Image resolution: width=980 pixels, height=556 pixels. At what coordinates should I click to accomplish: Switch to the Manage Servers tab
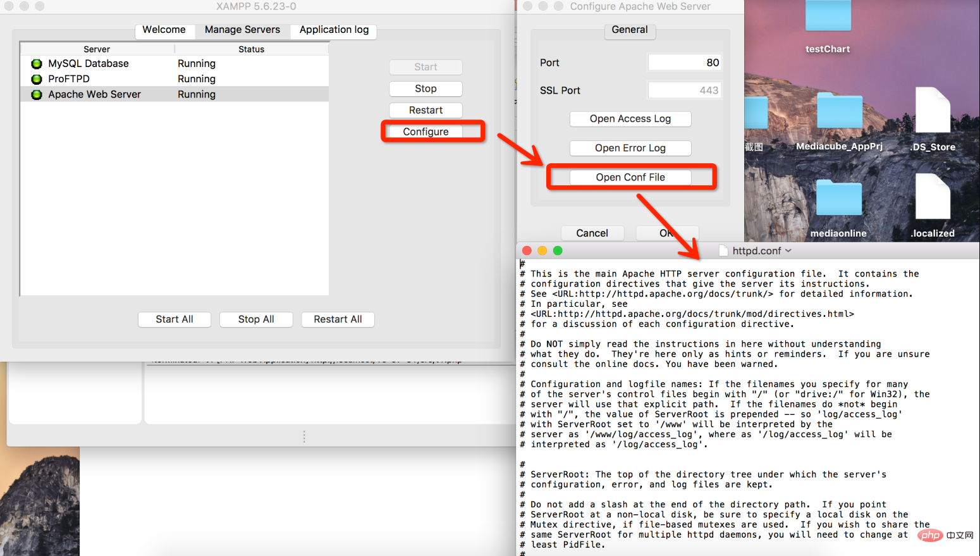[x=242, y=30]
